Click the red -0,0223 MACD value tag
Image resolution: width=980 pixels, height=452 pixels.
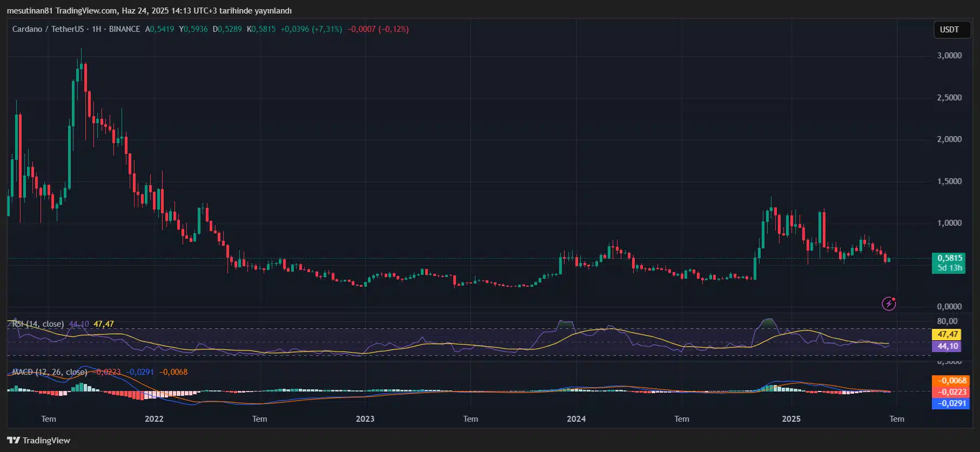[950, 392]
